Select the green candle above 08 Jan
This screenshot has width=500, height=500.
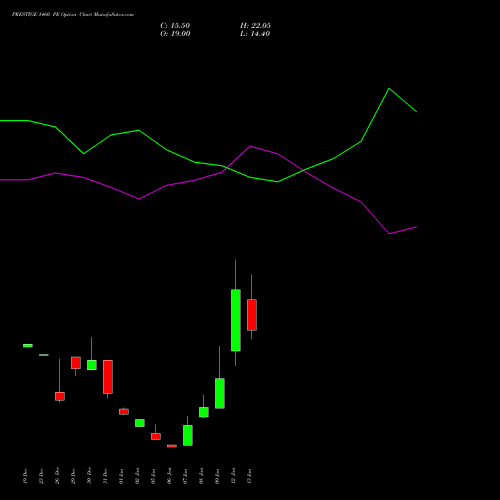pyautogui.click(x=204, y=412)
